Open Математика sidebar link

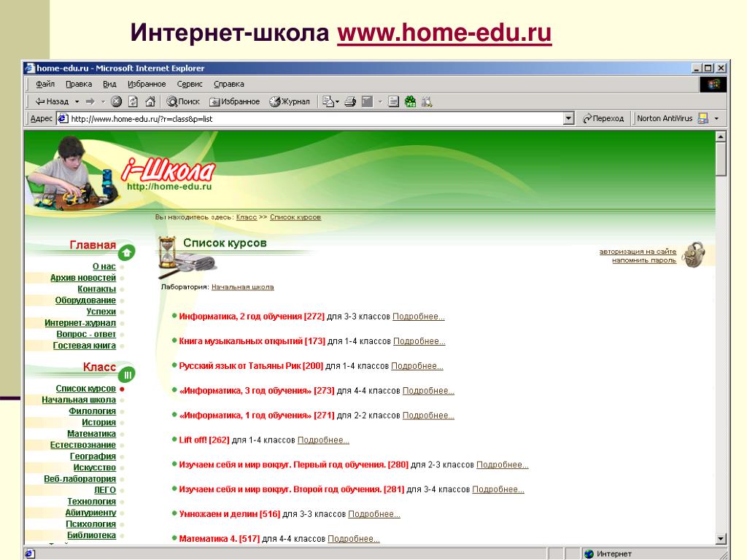tap(91, 434)
